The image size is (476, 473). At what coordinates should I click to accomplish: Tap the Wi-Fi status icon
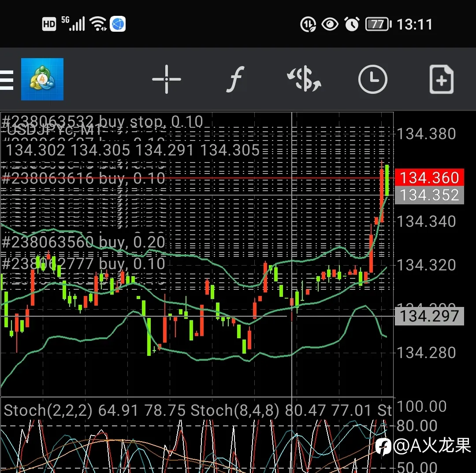pos(99,24)
